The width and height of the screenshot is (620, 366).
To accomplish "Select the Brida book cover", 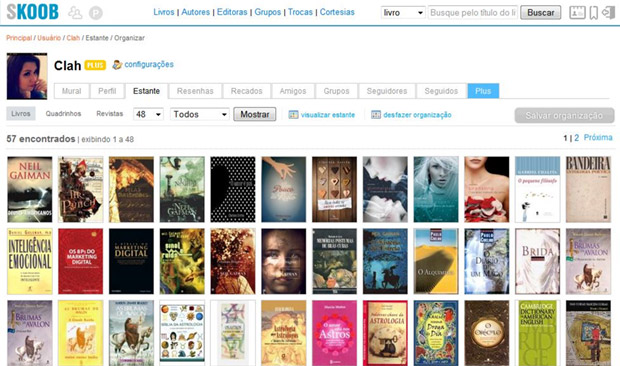I will (x=537, y=261).
